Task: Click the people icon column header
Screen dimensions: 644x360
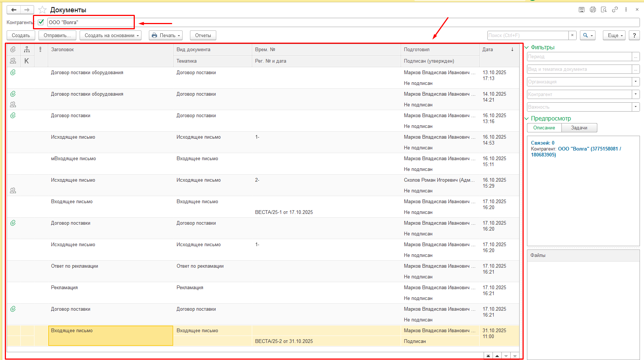Action: pyautogui.click(x=13, y=61)
